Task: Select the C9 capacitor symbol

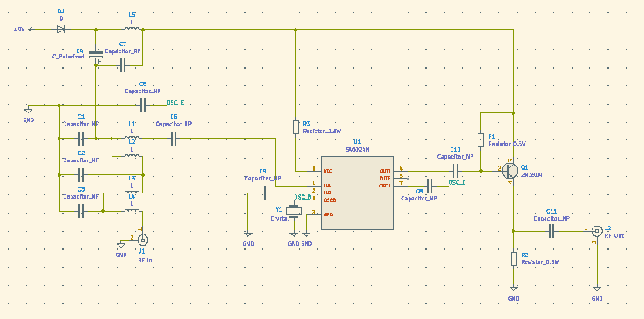Action: click(263, 193)
